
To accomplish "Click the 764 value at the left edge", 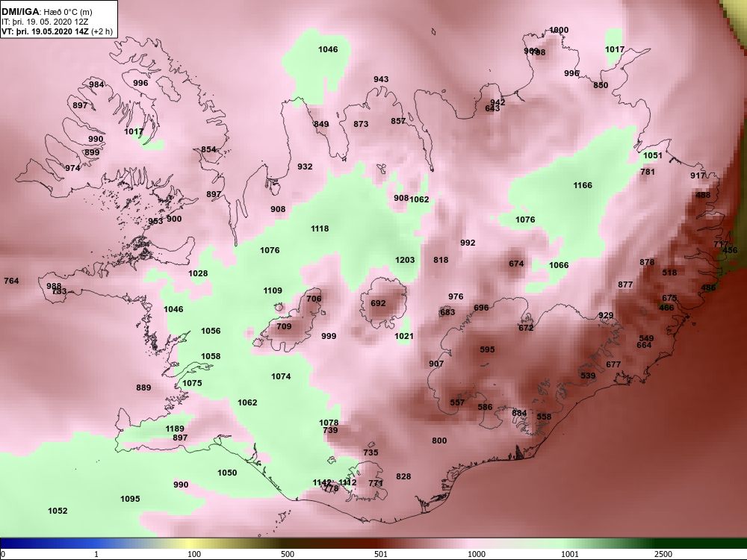I will point(11,281).
